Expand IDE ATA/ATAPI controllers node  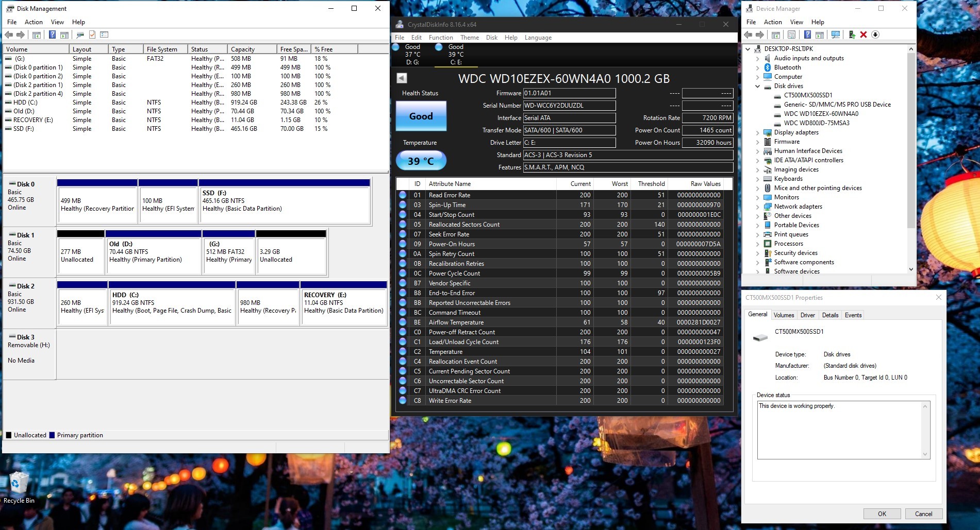click(x=757, y=160)
